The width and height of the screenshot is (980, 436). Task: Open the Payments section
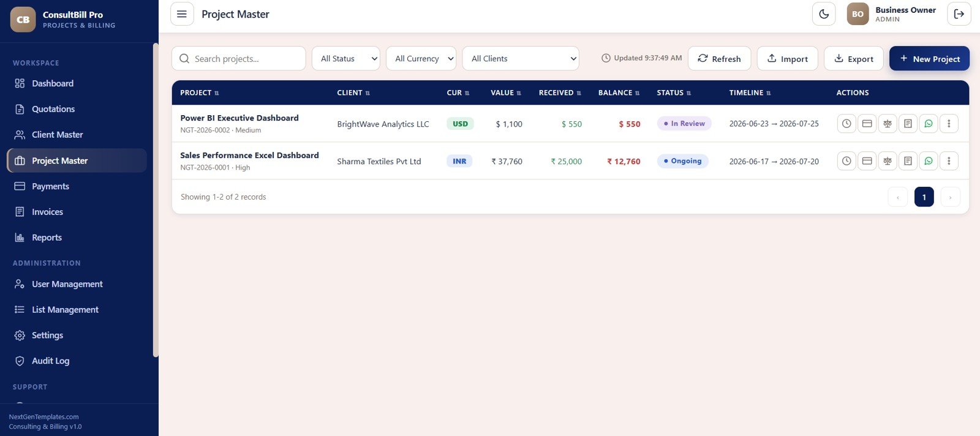point(77,186)
